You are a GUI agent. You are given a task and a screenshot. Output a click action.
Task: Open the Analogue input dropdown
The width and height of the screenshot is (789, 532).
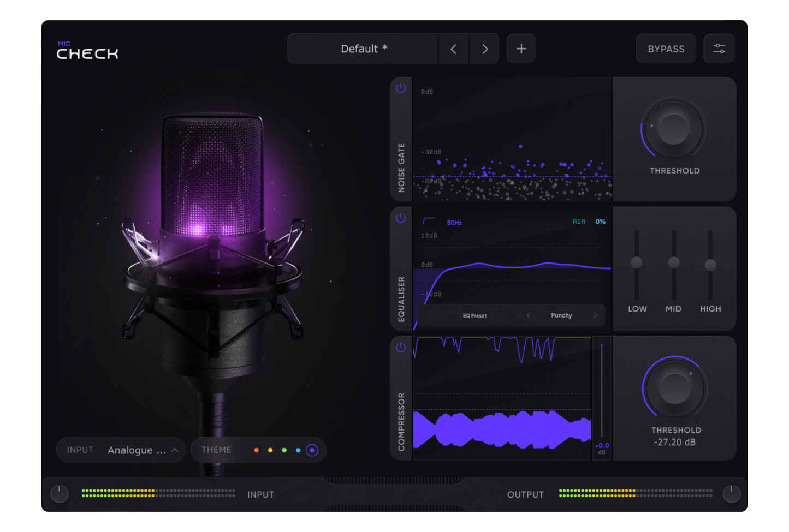(121, 450)
